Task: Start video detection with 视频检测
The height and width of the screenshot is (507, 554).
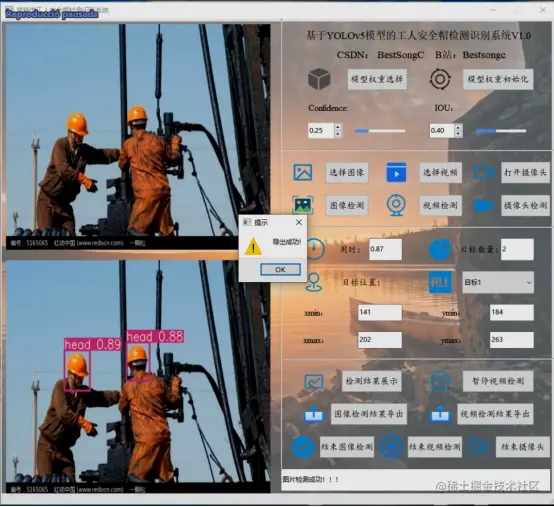Action: click(440, 205)
